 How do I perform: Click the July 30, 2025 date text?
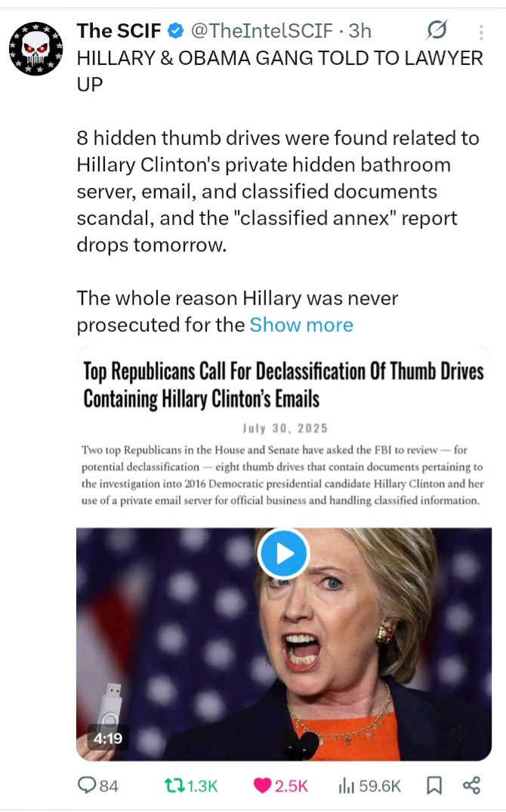[x=285, y=429]
